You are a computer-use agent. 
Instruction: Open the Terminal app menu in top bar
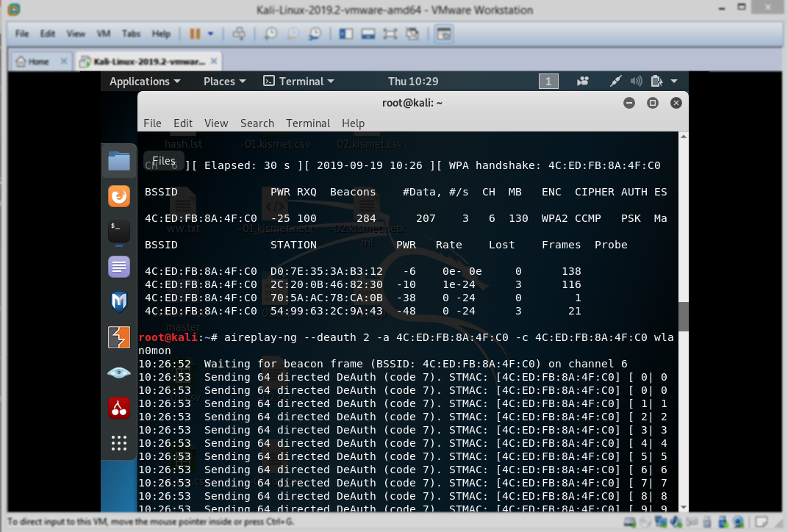coord(299,82)
